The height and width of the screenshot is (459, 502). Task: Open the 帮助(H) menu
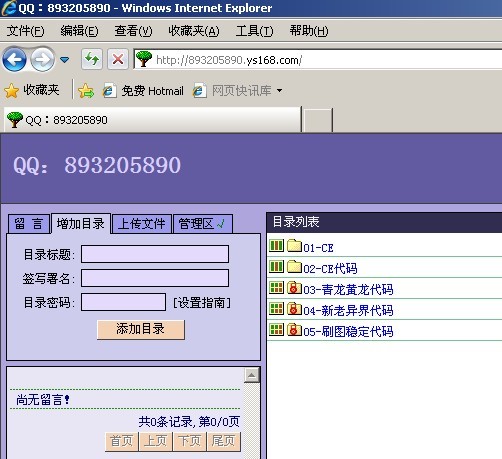309,31
